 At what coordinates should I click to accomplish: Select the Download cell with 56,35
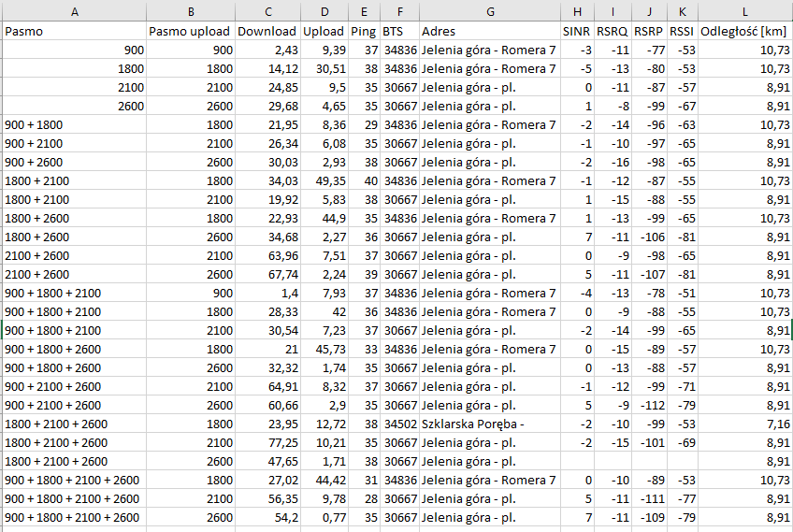click(268, 499)
